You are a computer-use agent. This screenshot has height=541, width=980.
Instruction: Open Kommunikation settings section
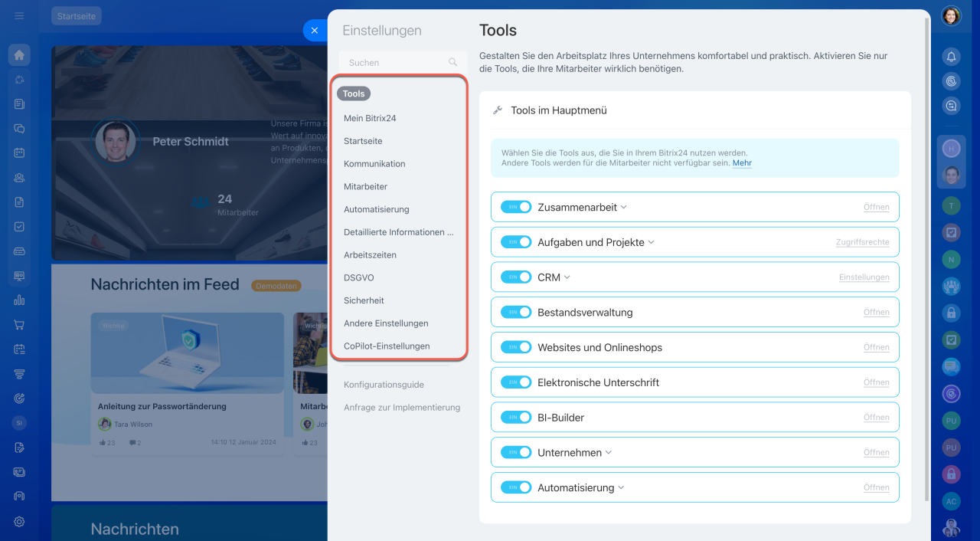(374, 164)
